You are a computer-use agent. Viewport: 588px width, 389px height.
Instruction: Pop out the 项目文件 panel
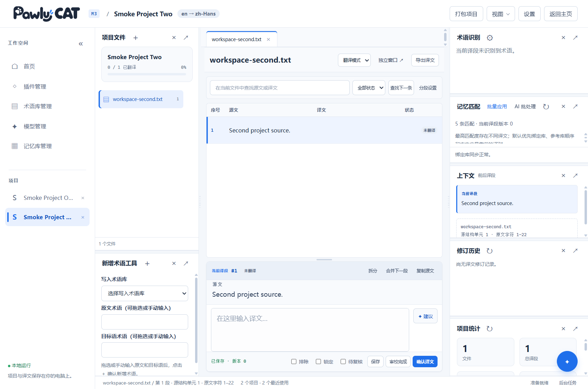(186, 37)
